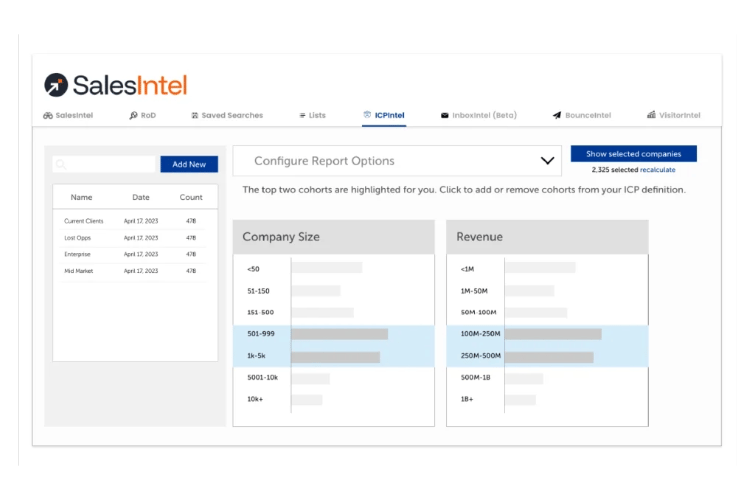Go to the Lists tab

pos(312,116)
